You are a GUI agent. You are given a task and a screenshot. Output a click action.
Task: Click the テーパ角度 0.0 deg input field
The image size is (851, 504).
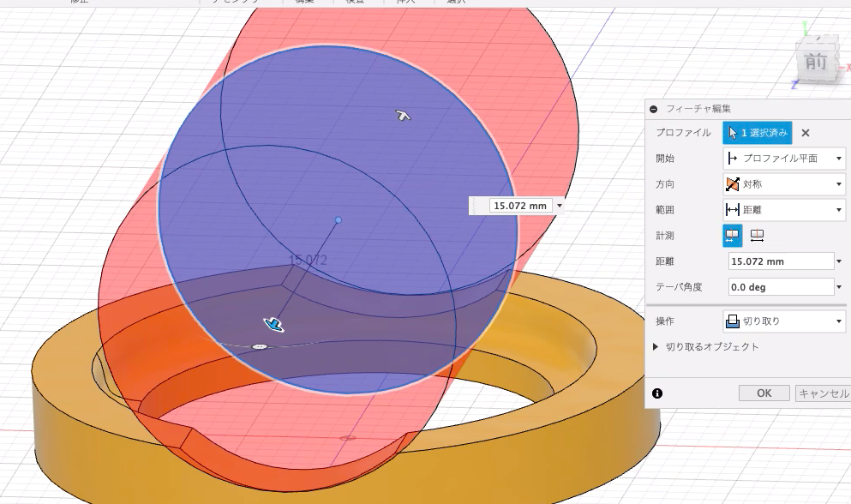(781, 287)
